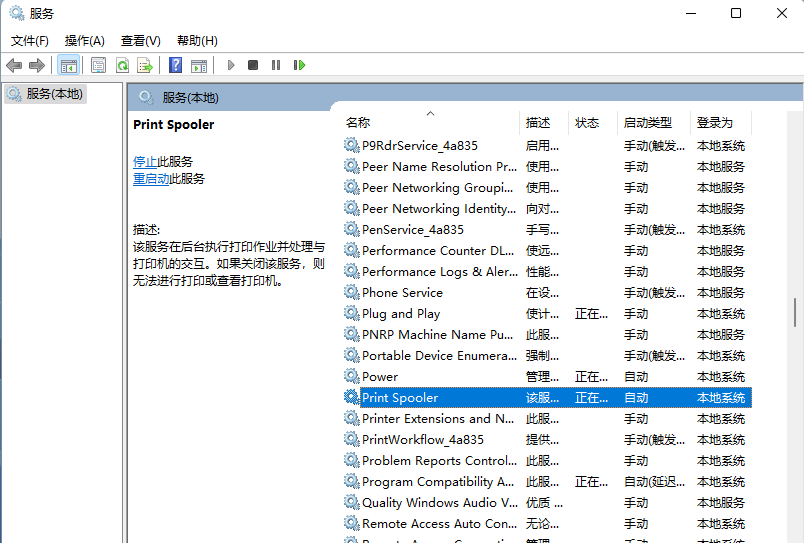Click the gear icon beside Plug and Play
The width and height of the screenshot is (804, 543).
pos(351,313)
